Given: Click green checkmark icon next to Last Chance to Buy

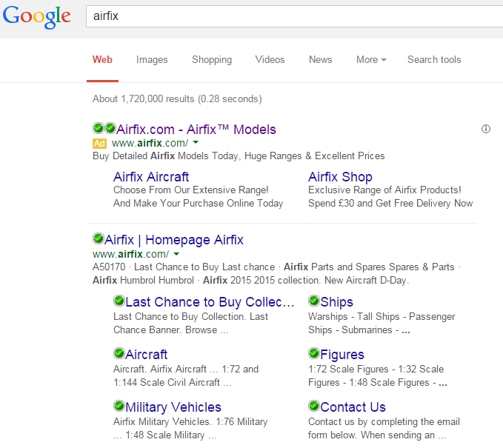Looking at the screenshot, I should 119,301.
